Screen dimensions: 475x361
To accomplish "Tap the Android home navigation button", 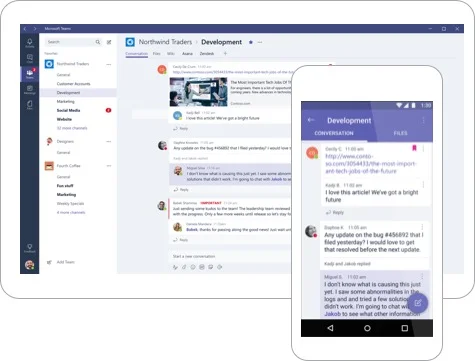I will [367, 328].
